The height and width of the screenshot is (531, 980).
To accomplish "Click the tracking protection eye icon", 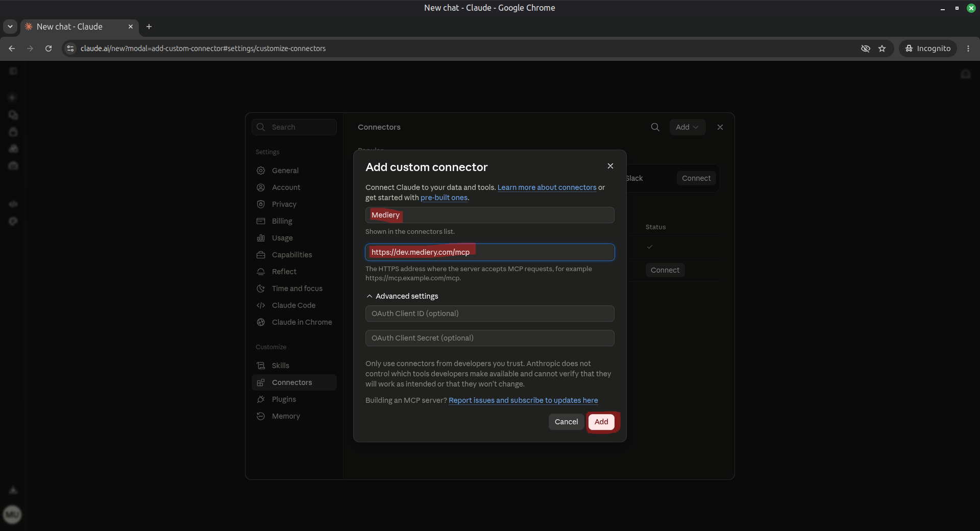I will (x=866, y=49).
